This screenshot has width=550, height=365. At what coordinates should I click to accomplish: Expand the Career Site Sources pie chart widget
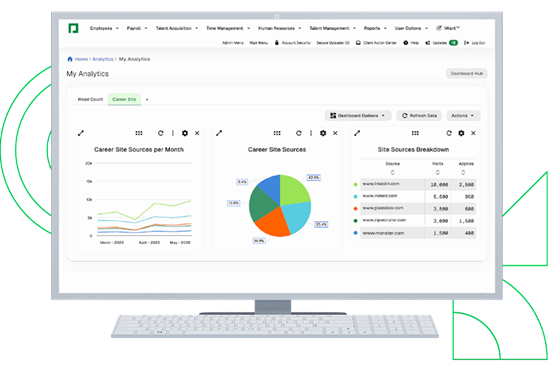click(219, 133)
